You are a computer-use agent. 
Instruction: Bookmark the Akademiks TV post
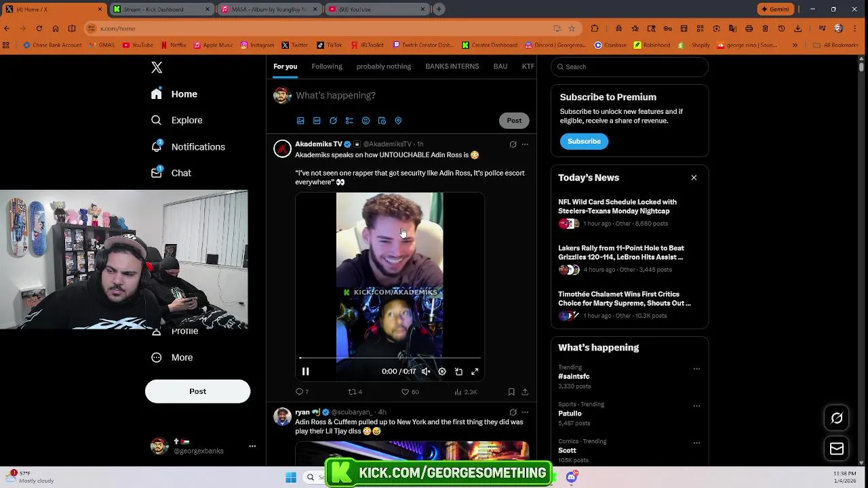click(511, 392)
